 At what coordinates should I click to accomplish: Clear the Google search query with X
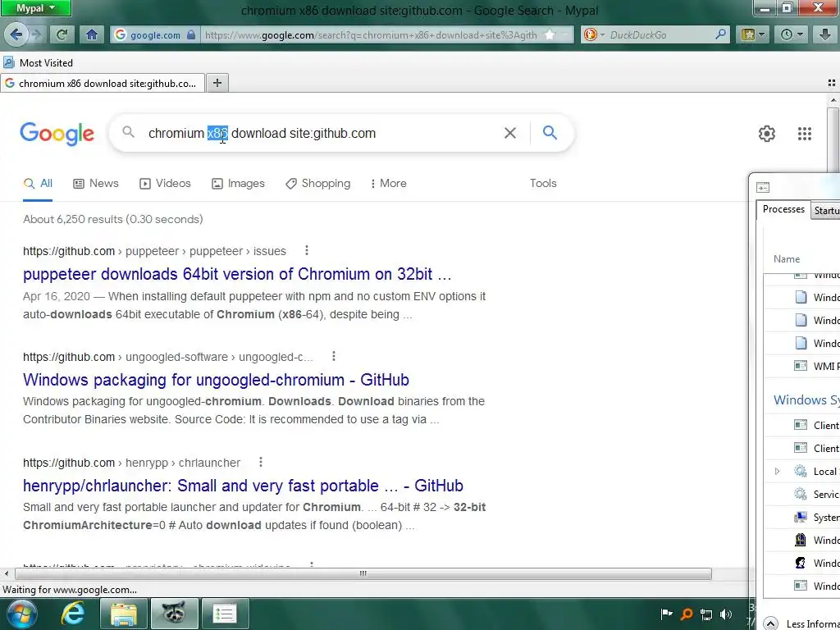[510, 133]
